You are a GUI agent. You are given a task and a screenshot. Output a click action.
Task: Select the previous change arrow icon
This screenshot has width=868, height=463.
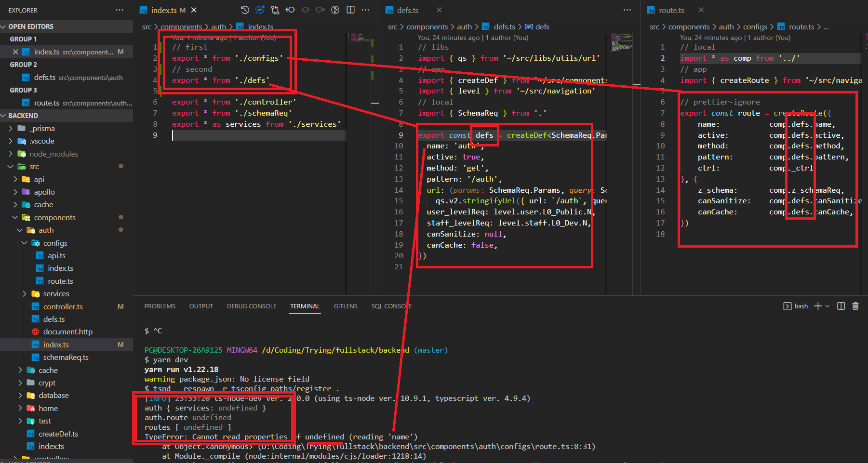click(291, 10)
